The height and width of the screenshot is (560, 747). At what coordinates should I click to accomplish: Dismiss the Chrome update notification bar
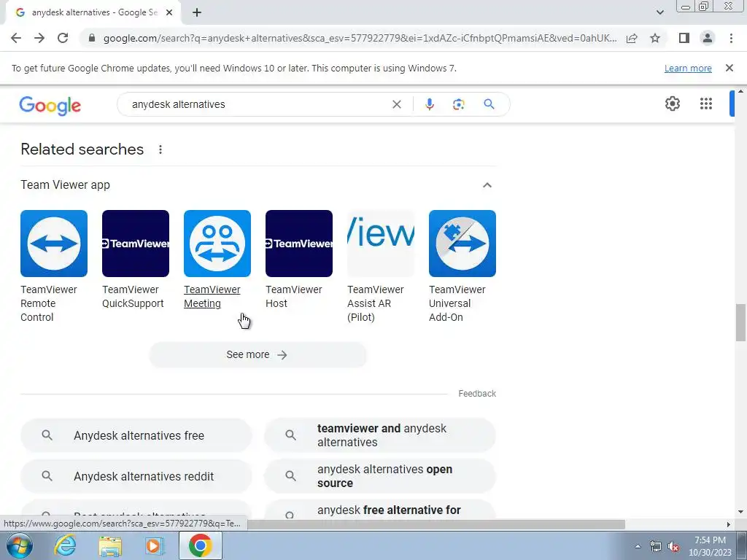click(729, 68)
